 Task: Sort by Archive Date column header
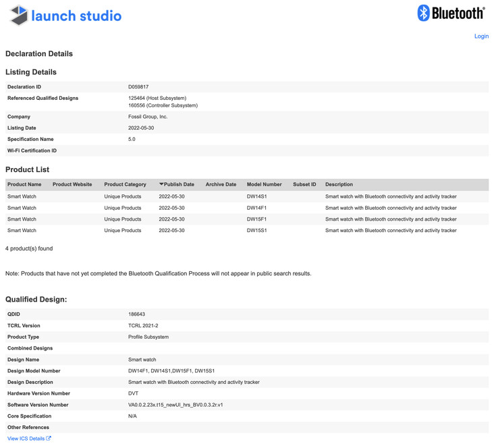(221, 184)
